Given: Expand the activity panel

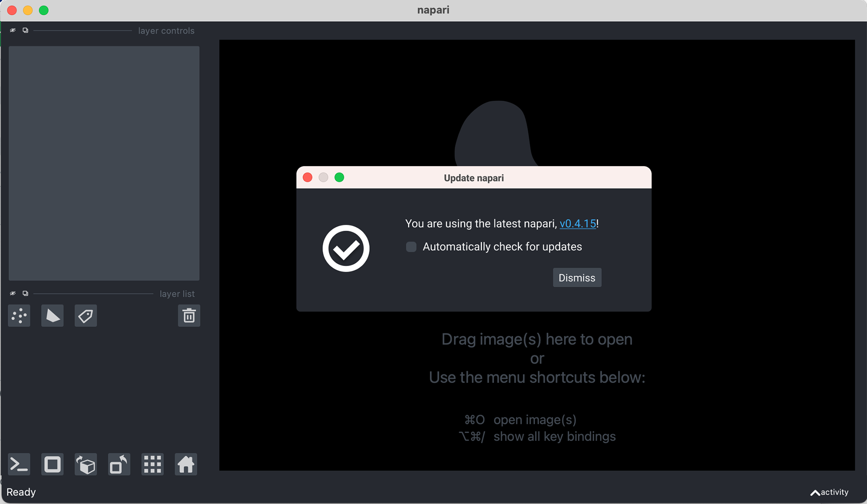Looking at the screenshot, I should coord(829,492).
